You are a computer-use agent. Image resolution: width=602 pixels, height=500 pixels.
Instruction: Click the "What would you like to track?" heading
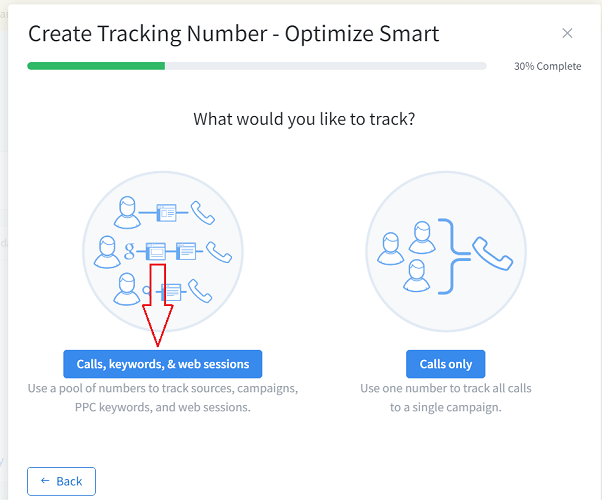304,119
